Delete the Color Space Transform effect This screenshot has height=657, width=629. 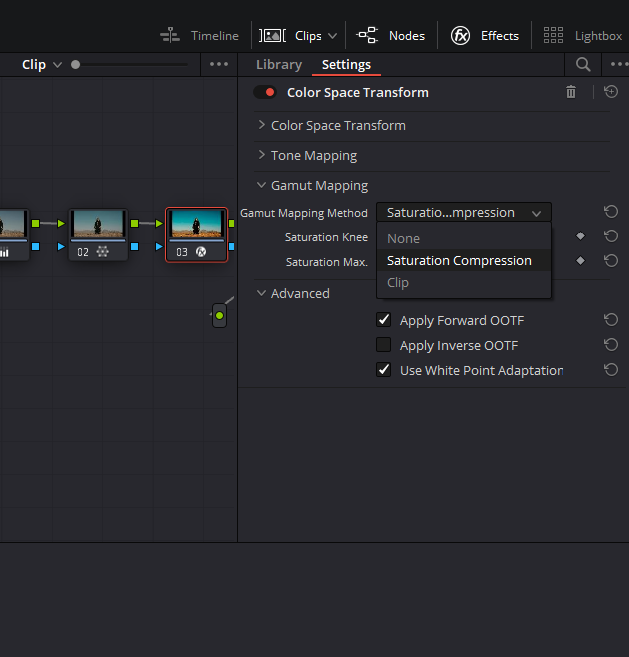(x=571, y=92)
